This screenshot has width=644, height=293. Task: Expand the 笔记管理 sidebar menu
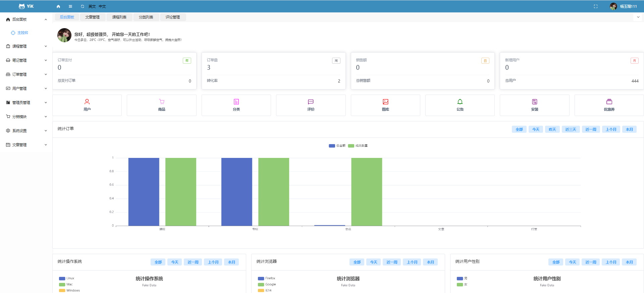(x=26, y=60)
